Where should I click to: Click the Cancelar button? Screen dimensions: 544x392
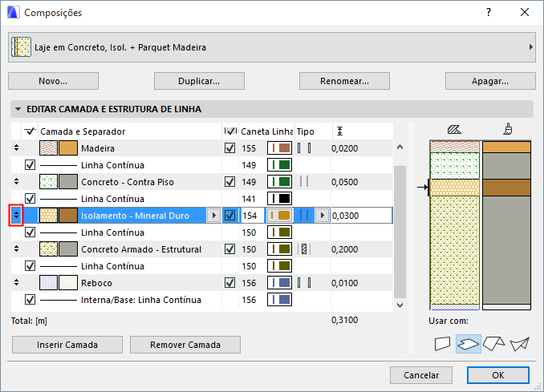coord(421,375)
